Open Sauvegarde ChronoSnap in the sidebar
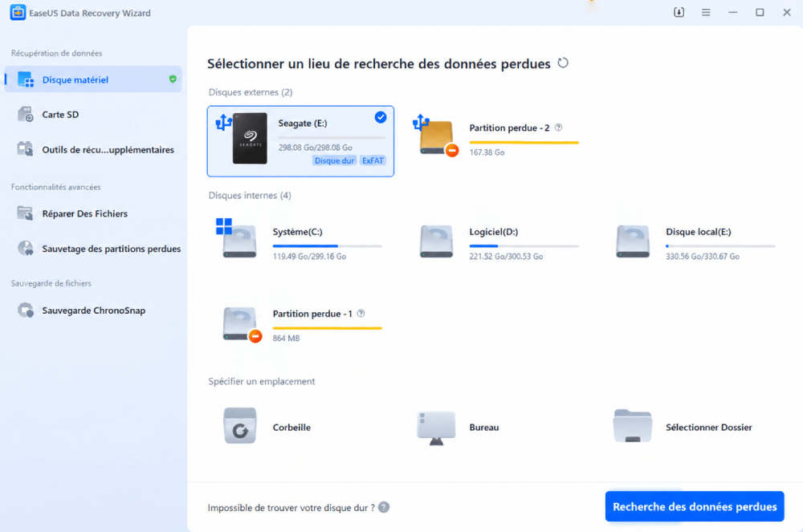 (x=93, y=311)
